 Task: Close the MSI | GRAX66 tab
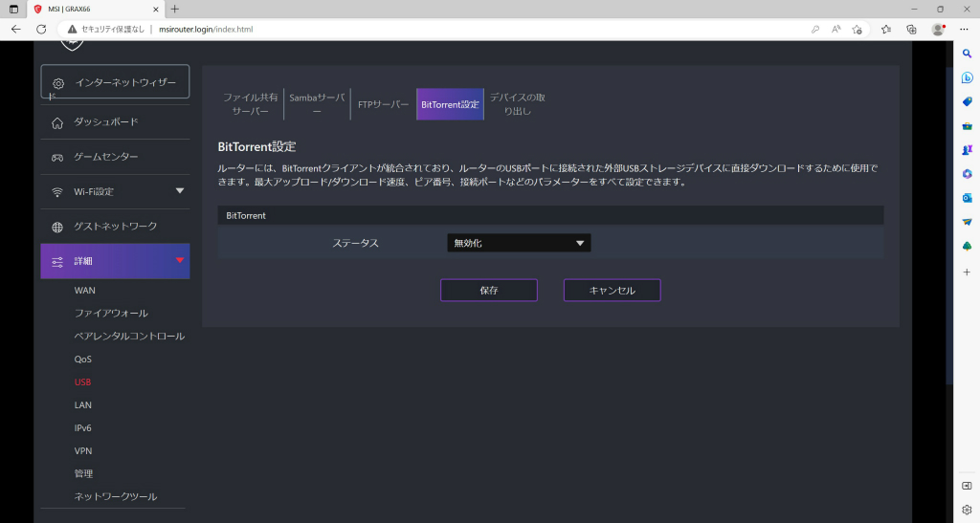pos(156,10)
